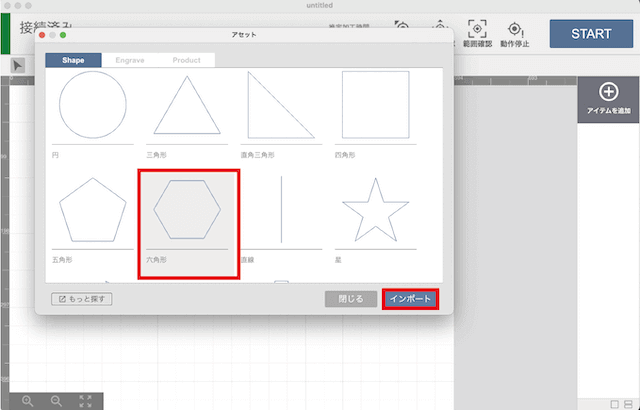Viewport: 640px width, 410px height.
Task: Switch to the Engrave tab
Action: pyautogui.click(x=130, y=60)
